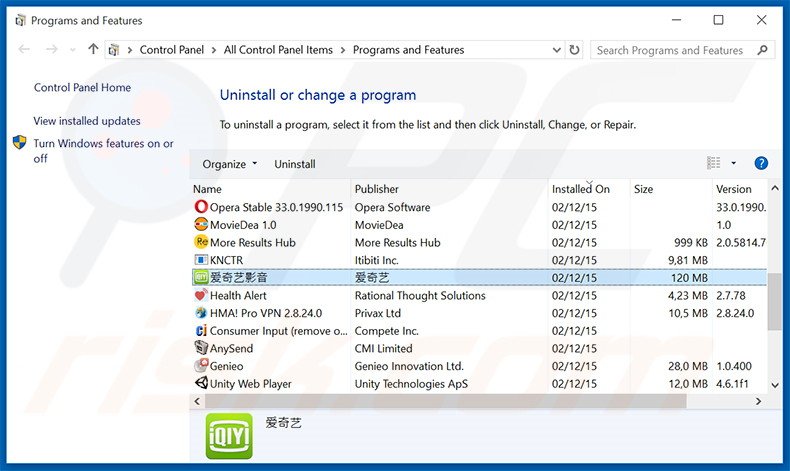Click the Control Panel breadcrumb
The height and width of the screenshot is (471, 790).
click(172, 50)
